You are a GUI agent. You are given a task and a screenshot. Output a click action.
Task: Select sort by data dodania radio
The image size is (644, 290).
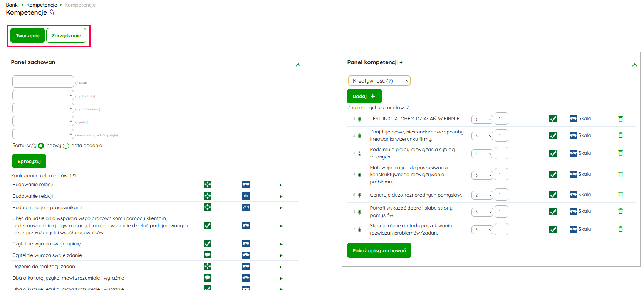click(x=66, y=146)
